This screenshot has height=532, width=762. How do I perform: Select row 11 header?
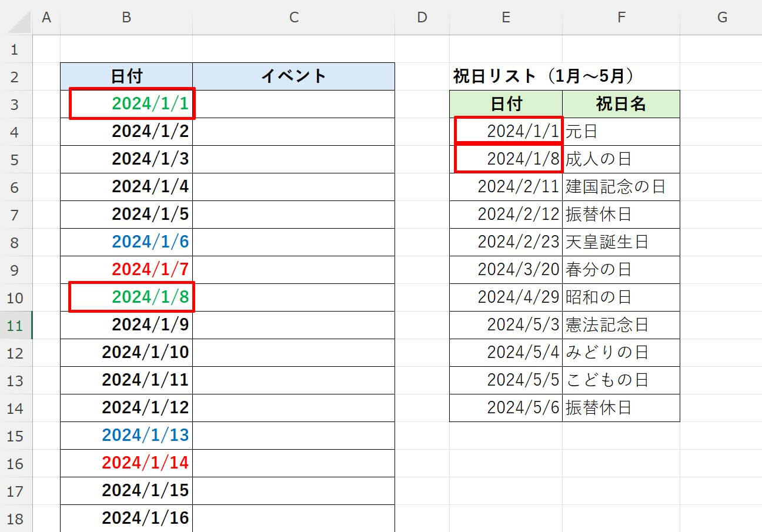16,325
